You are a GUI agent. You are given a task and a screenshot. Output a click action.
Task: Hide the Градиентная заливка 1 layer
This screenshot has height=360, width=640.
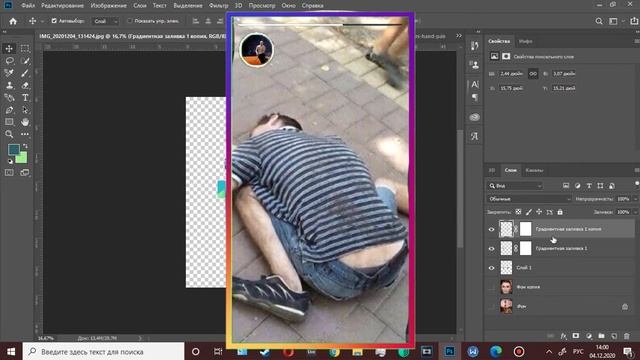(491, 249)
